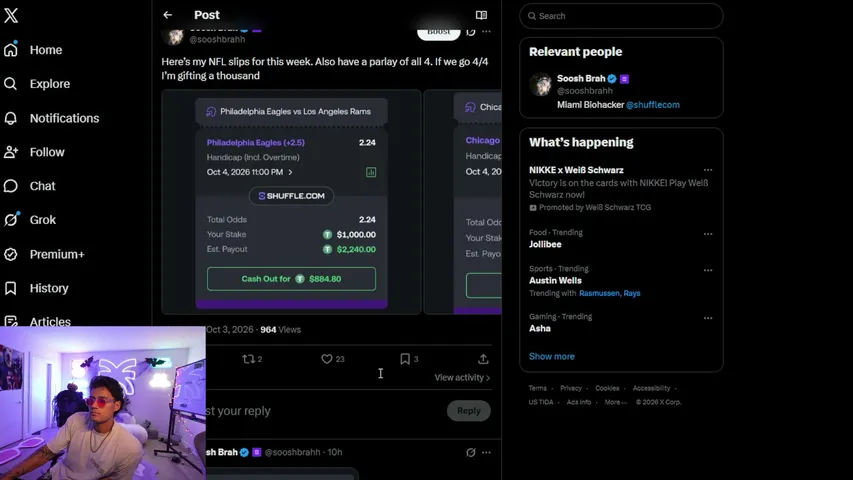Expand More footer menu
Image resolution: width=853 pixels, height=480 pixels.
[615, 403]
